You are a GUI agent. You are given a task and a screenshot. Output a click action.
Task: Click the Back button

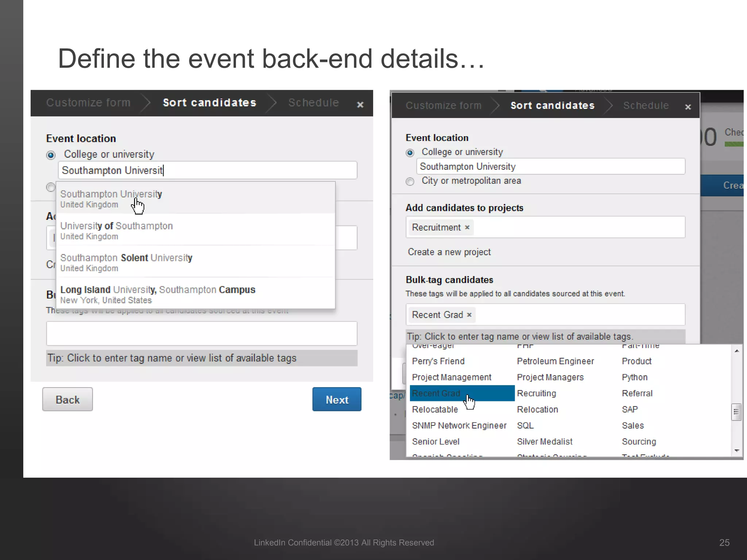(67, 400)
